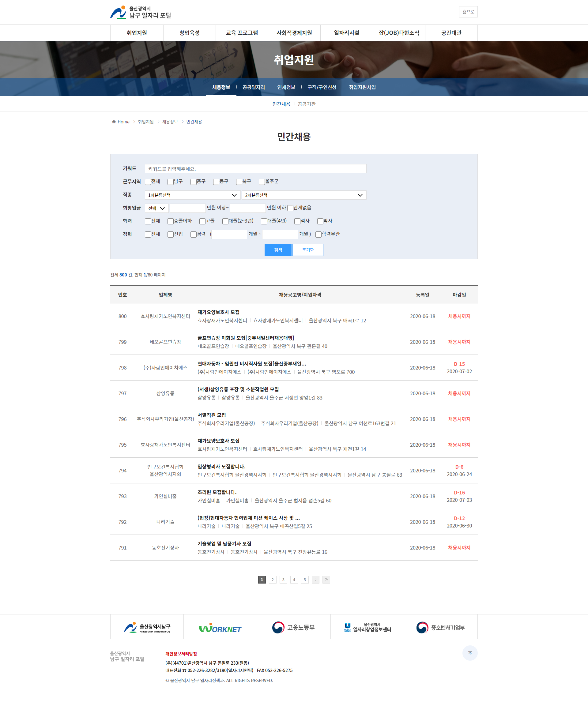The width and height of the screenshot is (588, 702).
Task: Go to page 3 in pagination
Action: [283, 580]
